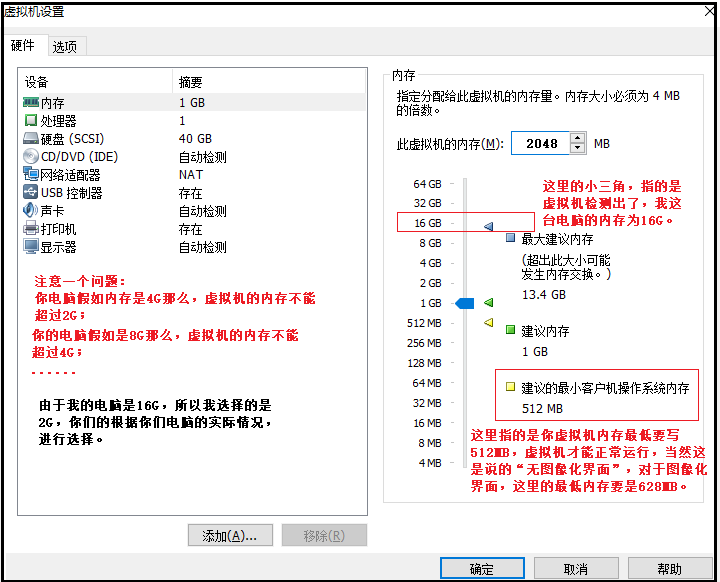Image resolution: width=720 pixels, height=582 pixels.
Task: Click the blue 最大建议内存 legend square
Action: [x=510, y=237]
